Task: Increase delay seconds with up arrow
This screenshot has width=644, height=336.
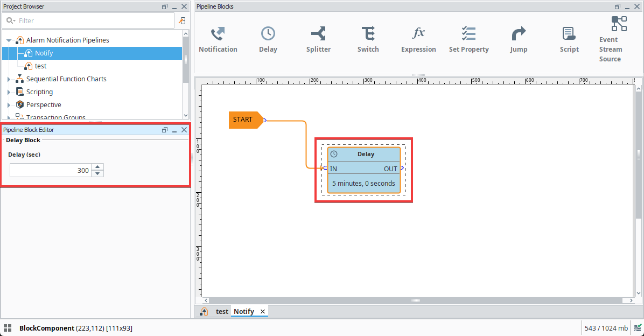Action: 97,167
